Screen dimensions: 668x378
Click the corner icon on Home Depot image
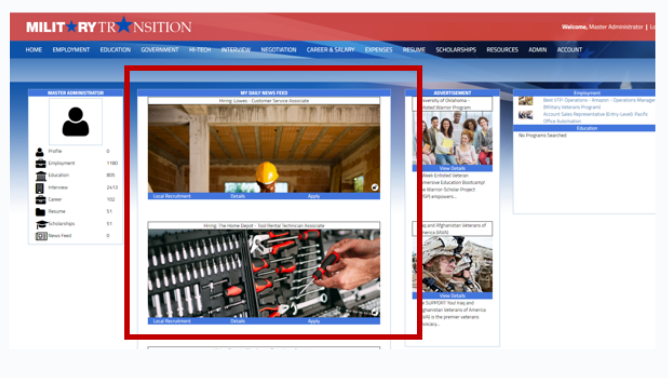point(374,312)
